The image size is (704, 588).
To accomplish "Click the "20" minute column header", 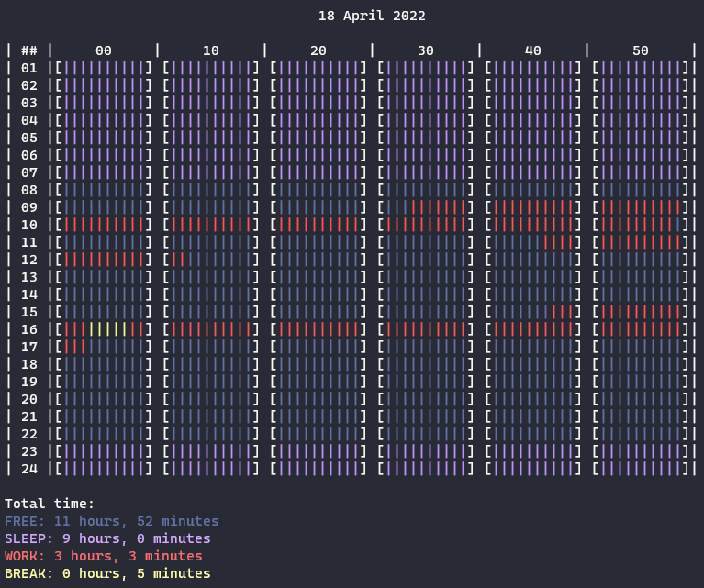I will [318, 50].
